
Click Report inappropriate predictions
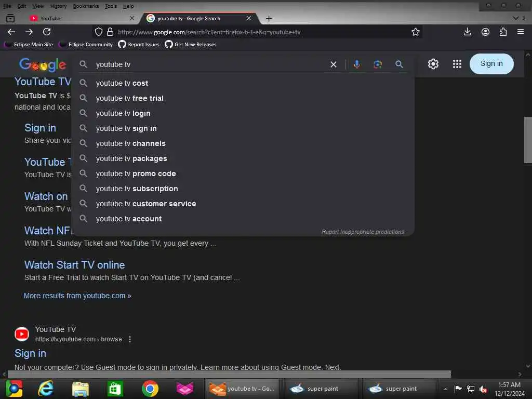(363, 232)
